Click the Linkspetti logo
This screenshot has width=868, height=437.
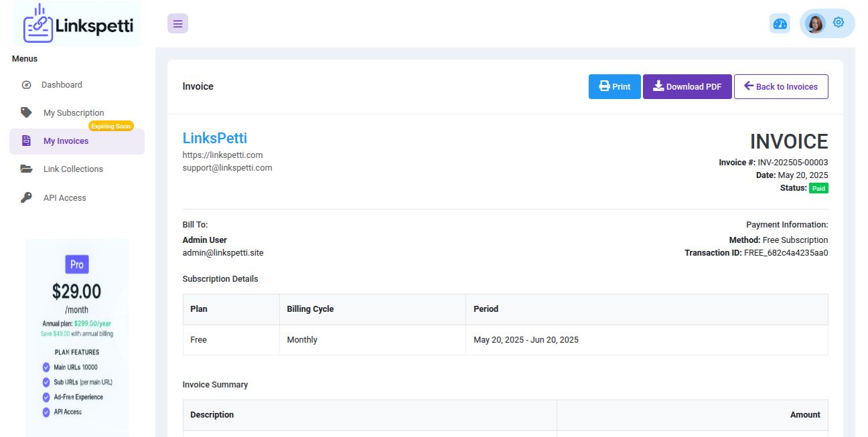[78, 25]
